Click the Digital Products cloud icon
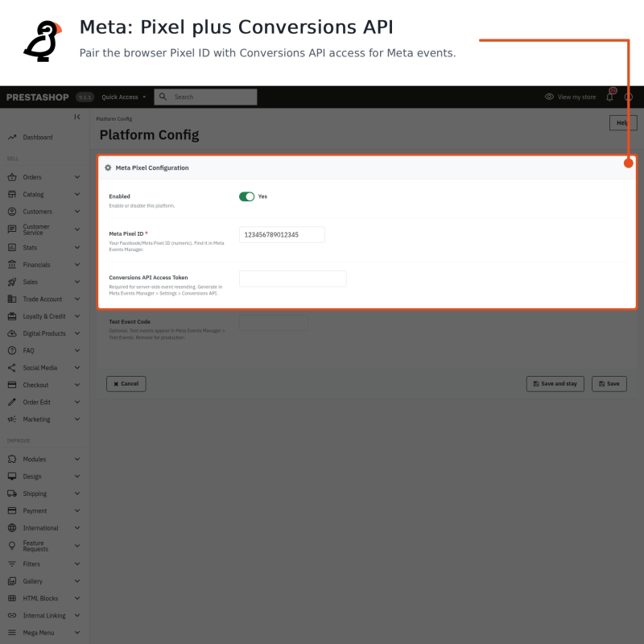 pos(12,333)
